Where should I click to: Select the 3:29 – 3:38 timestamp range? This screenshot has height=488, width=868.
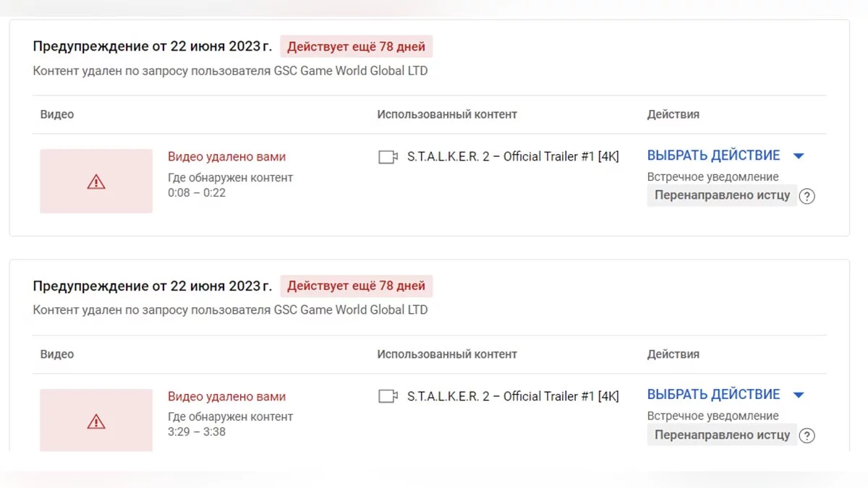[197, 432]
